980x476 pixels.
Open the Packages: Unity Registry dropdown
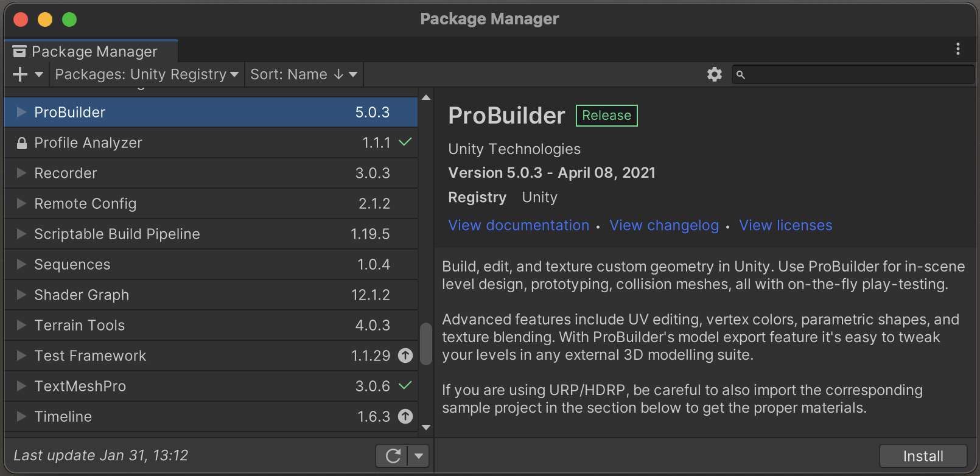pos(146,74)
